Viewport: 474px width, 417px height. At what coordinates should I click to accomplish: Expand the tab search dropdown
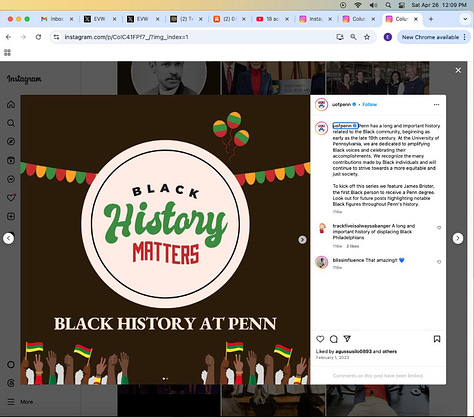(x=465, y=19)
